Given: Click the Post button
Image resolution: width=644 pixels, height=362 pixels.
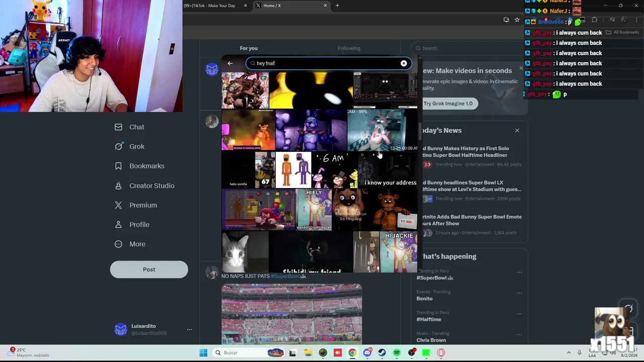Looking at the screenshot, I should (149, 269).
